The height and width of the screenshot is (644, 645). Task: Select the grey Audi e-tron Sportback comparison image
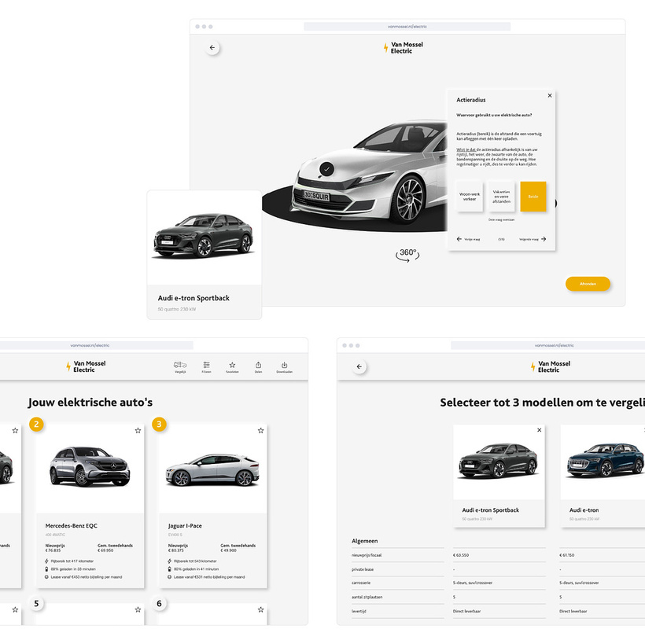[x=498, y=461]
